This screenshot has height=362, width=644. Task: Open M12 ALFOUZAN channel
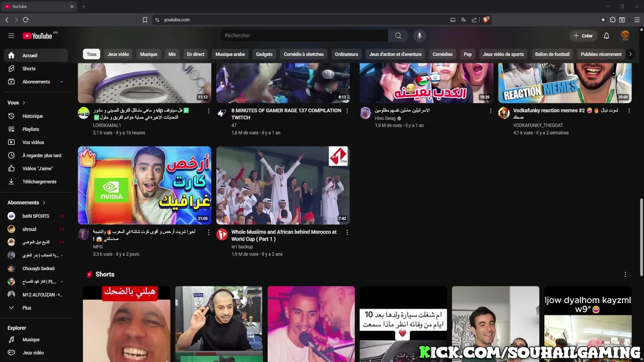(x=36, y=295)
